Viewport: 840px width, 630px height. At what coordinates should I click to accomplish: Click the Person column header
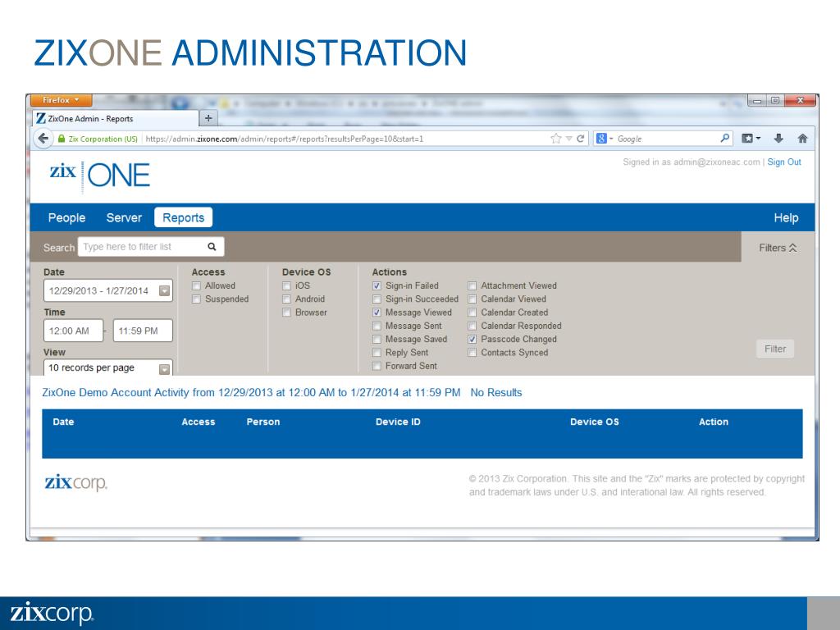[263, 422]
